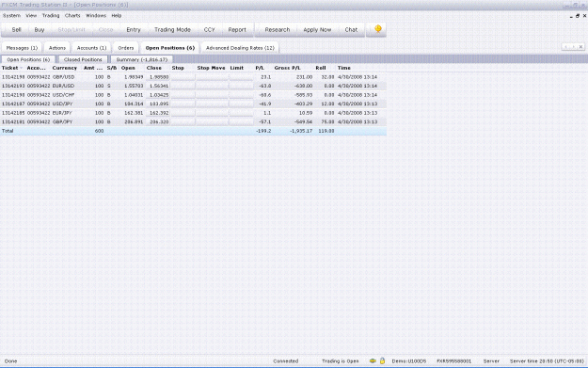Screen dimensions: 588x368
Task: Switch to the Accounts (1) tab
Action: click(x=91, y=48)
